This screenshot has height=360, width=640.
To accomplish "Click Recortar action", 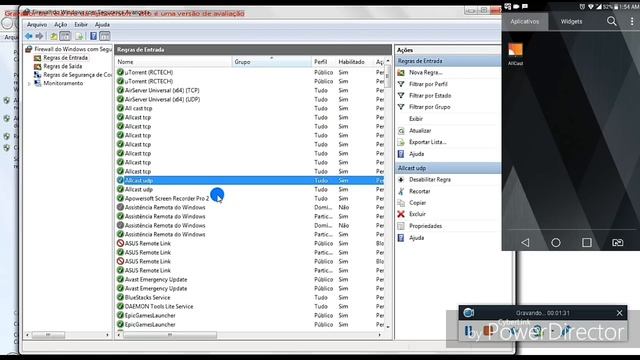I will click(420, 191).
